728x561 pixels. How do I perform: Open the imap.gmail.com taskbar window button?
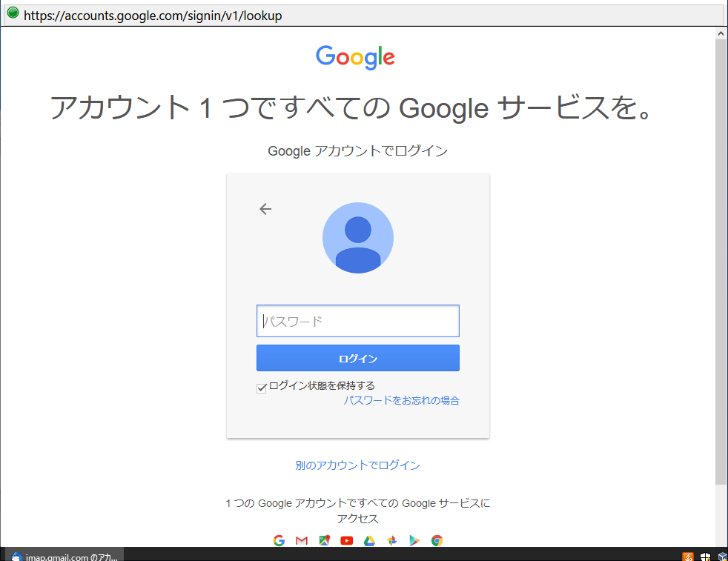[x=65, y=555]
